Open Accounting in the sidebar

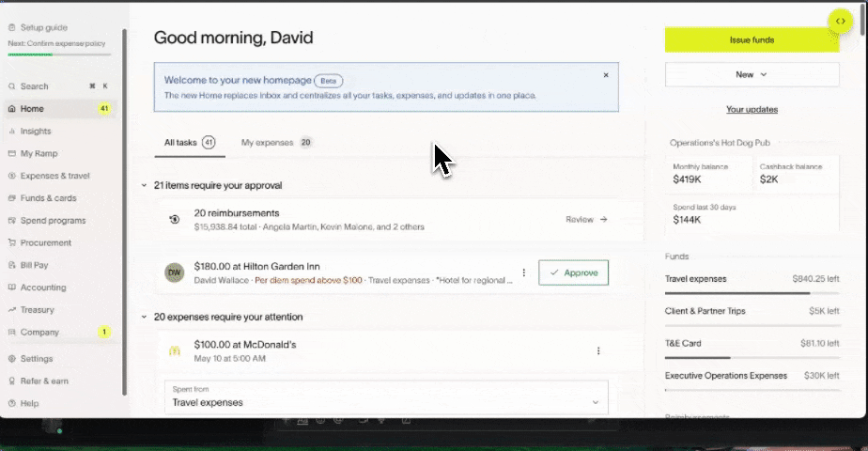point(60,288)
